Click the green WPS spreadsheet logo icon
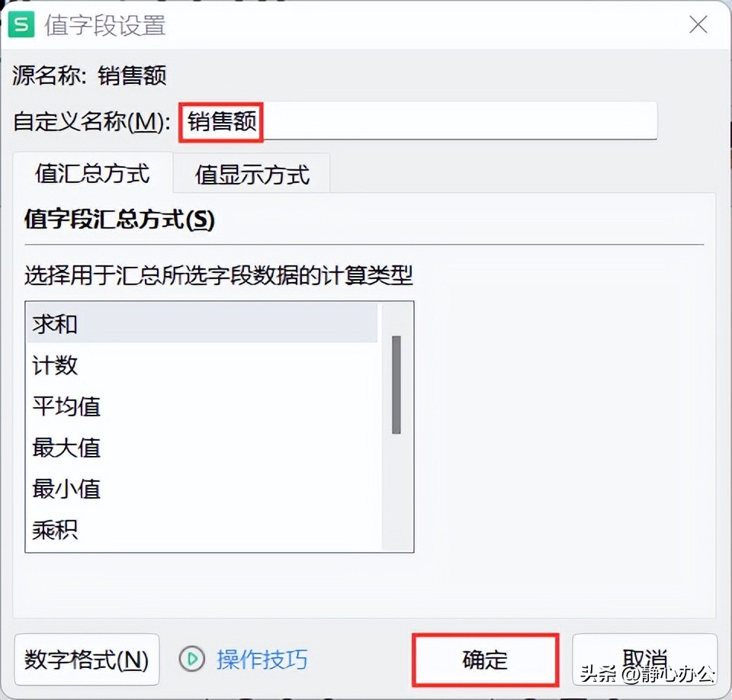 click(x=21, y=24)
